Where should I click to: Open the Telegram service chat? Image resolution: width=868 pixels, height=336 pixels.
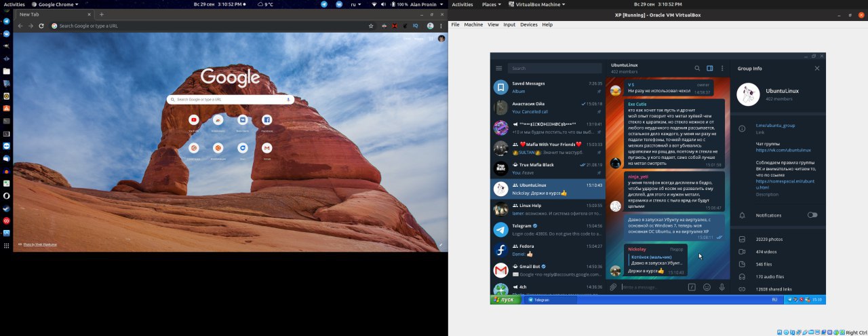(549, 229)
